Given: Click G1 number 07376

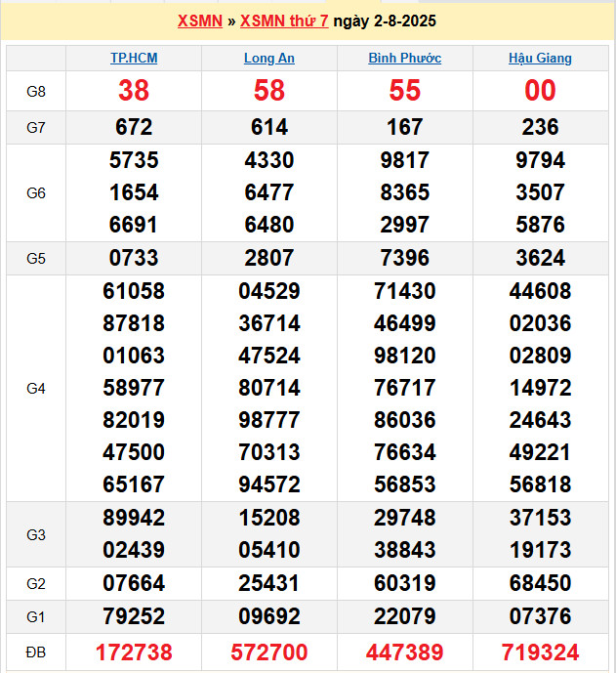Looking at the screenshot, I should pyautogui.click(x=540, y=616).
